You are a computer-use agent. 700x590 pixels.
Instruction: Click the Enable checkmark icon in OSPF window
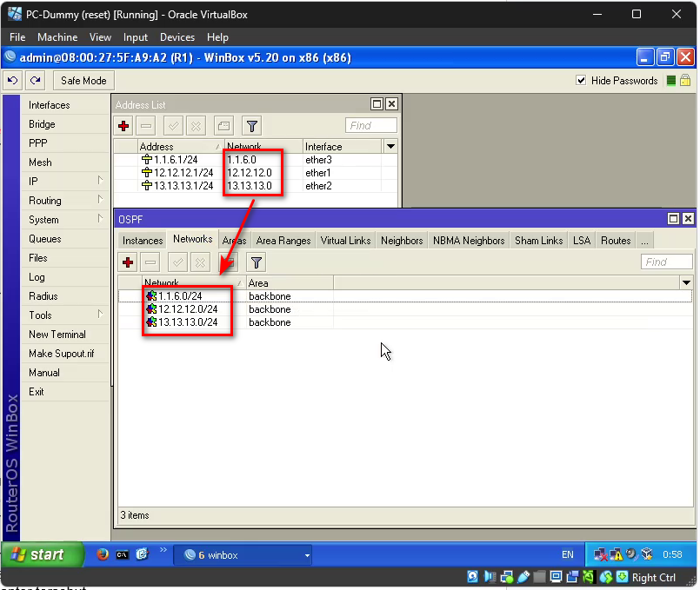tap(177, 262)
